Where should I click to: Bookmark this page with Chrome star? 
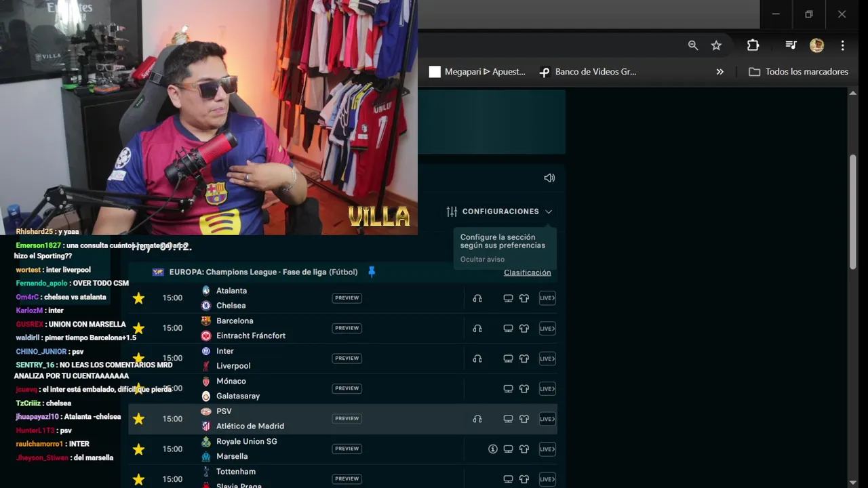pyautogui.click(x=716, y=45)
